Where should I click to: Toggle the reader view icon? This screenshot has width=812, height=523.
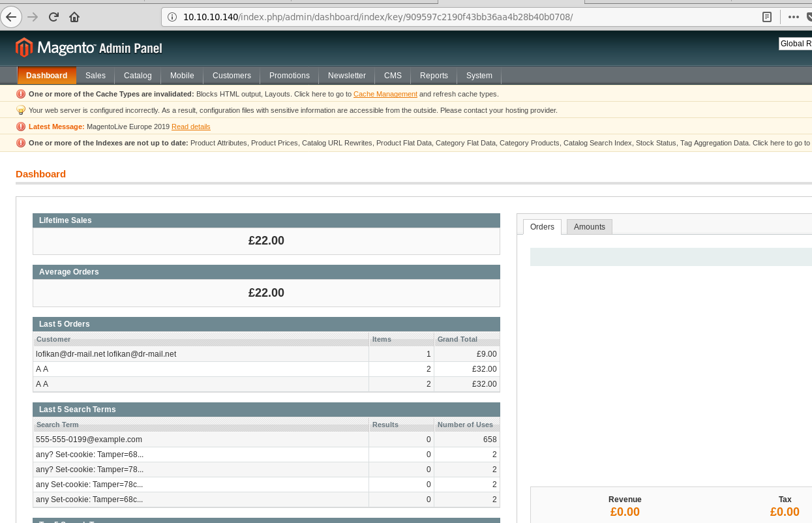pos(768,17)
